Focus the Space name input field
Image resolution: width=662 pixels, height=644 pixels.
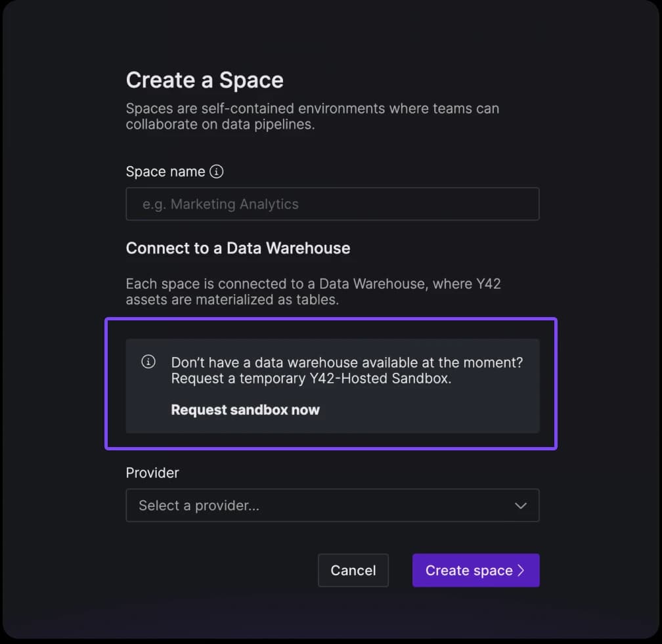[x=332, y=204]
